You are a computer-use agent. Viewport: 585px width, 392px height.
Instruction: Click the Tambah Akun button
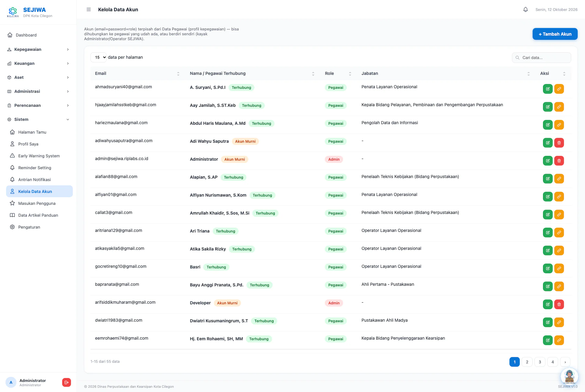[x=555, y=34]
